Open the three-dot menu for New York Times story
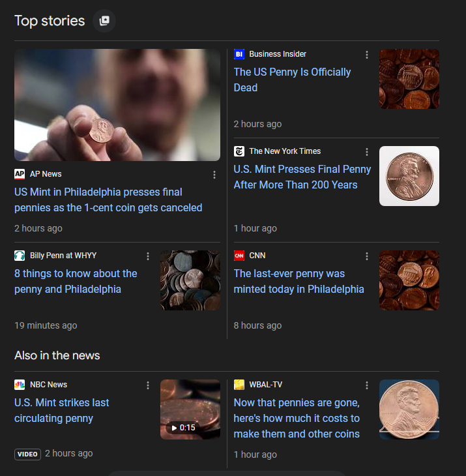 coord(367,152)
